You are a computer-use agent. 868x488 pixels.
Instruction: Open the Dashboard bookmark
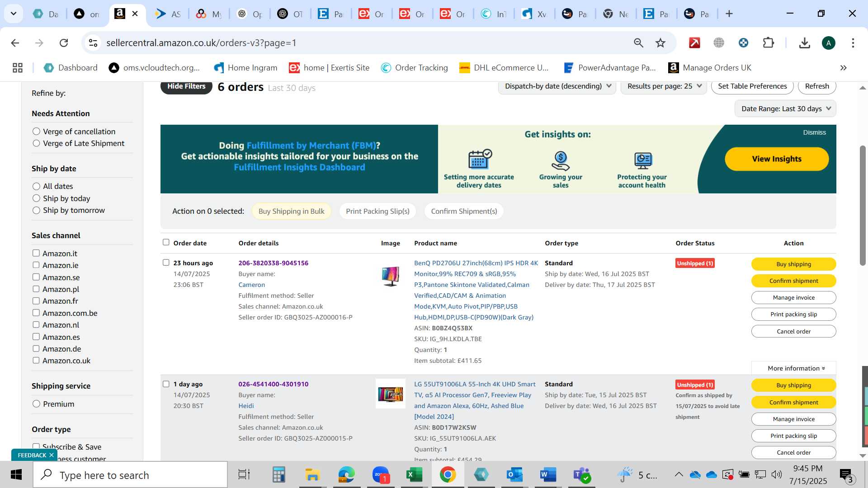71,68
